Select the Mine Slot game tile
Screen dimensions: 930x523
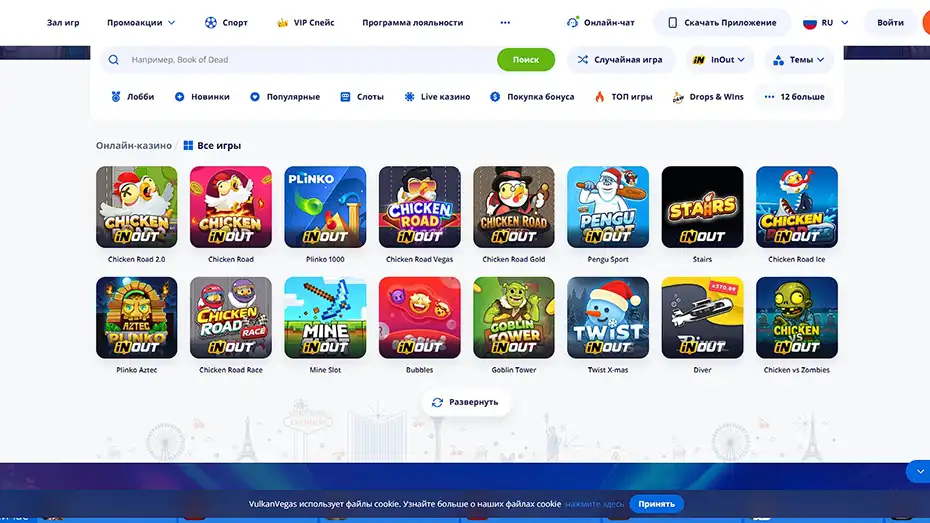pyautogui.click(x=325, y=317)
